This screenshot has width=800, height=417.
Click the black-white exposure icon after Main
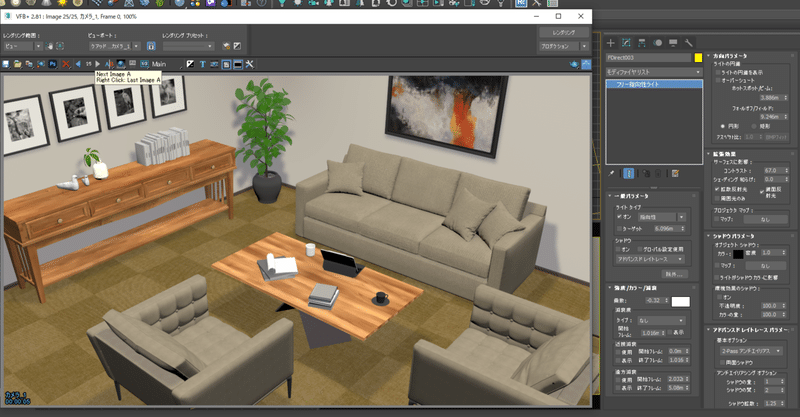[x=190, y=64]
